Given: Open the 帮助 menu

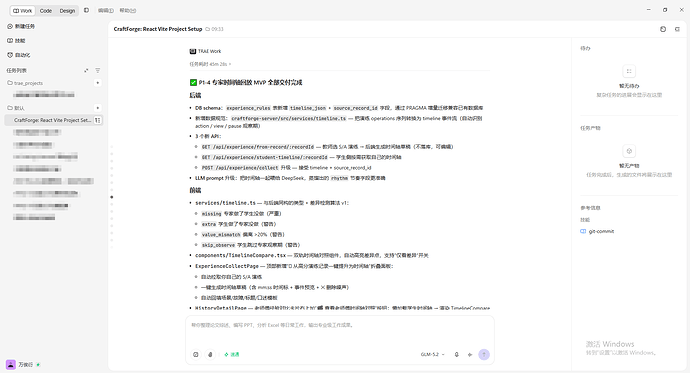Looking at the screenshot, I should tap(128, 11).
